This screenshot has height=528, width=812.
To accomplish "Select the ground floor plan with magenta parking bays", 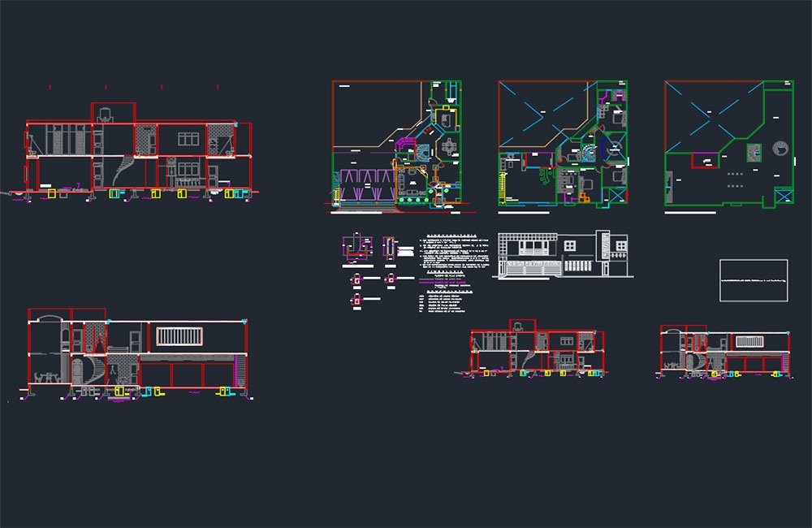I will pos(397,145).
